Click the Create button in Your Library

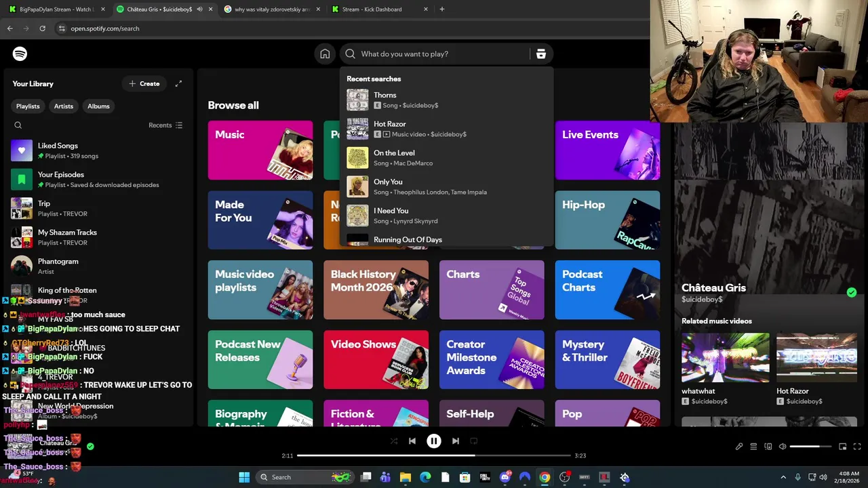point(144,84)
